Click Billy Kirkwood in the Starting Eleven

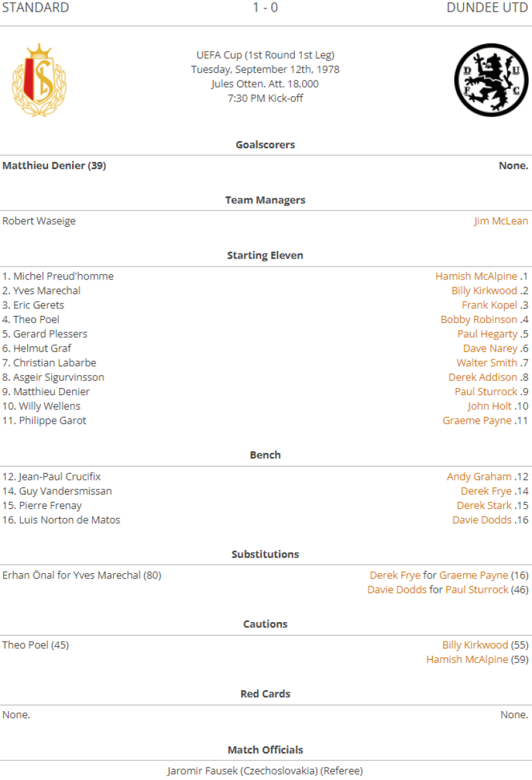[x=484, y=291]
